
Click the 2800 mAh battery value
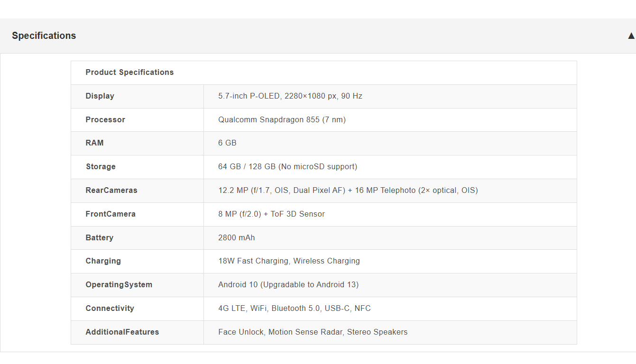[x=236, y=238]
